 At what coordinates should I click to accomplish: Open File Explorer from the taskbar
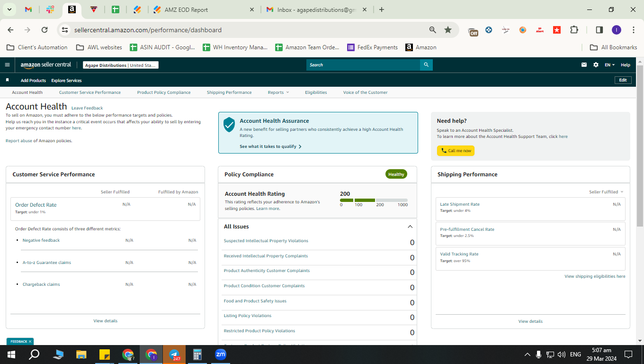coord(81,355)
